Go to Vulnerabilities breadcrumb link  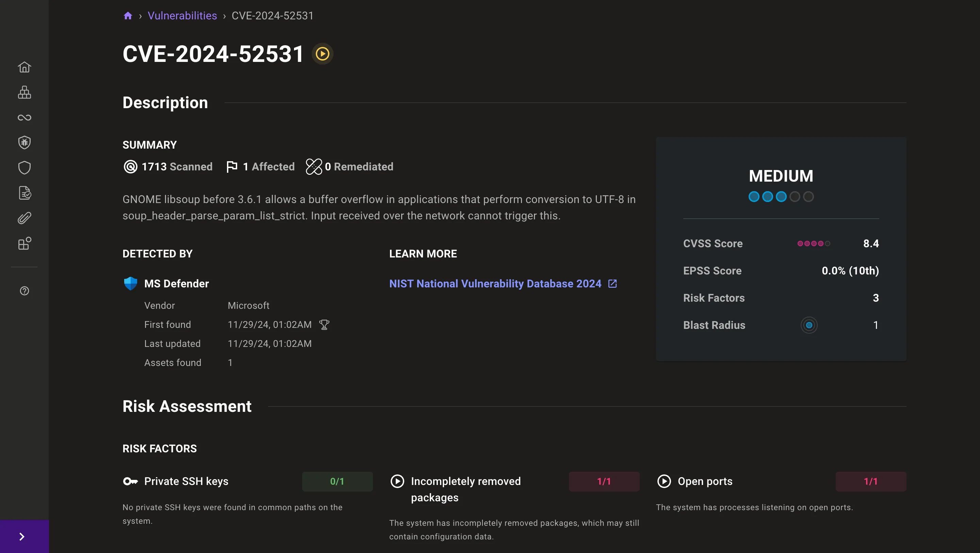(x=182, y=16)
